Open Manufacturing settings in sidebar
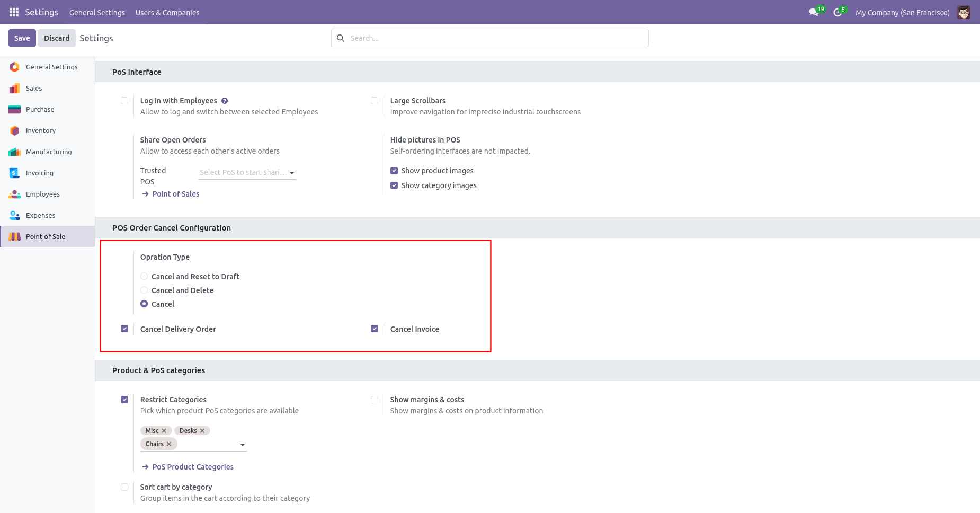This screenshot has width=980, height=513. (48, 152)
